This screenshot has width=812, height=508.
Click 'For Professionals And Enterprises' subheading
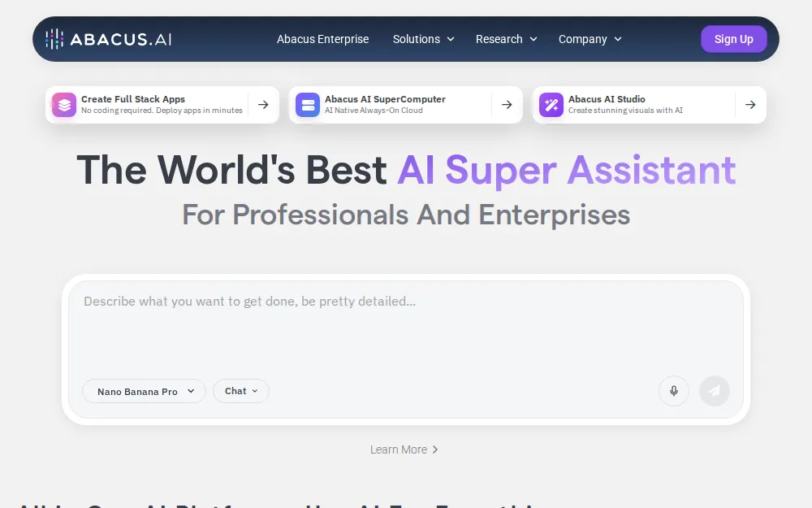point(406,215)
